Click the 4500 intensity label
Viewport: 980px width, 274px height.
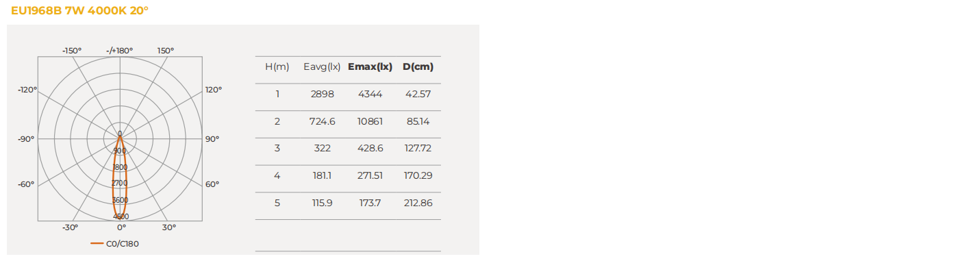tap(121, 216)
